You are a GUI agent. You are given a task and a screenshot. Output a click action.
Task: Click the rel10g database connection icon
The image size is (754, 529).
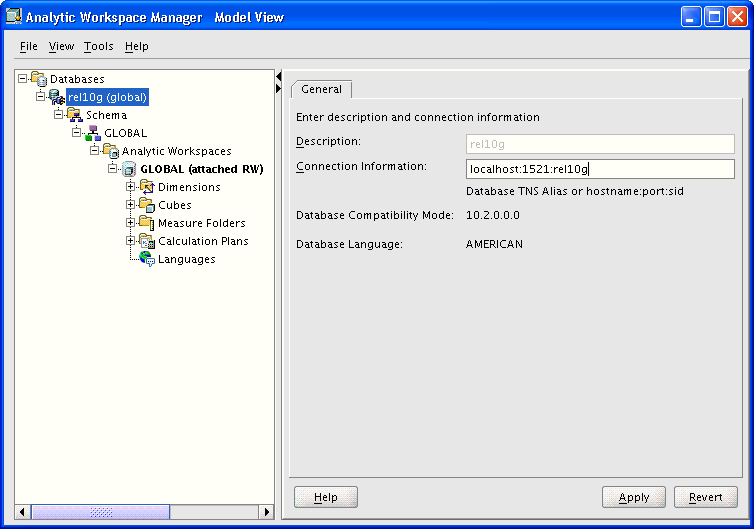[57, 97]
